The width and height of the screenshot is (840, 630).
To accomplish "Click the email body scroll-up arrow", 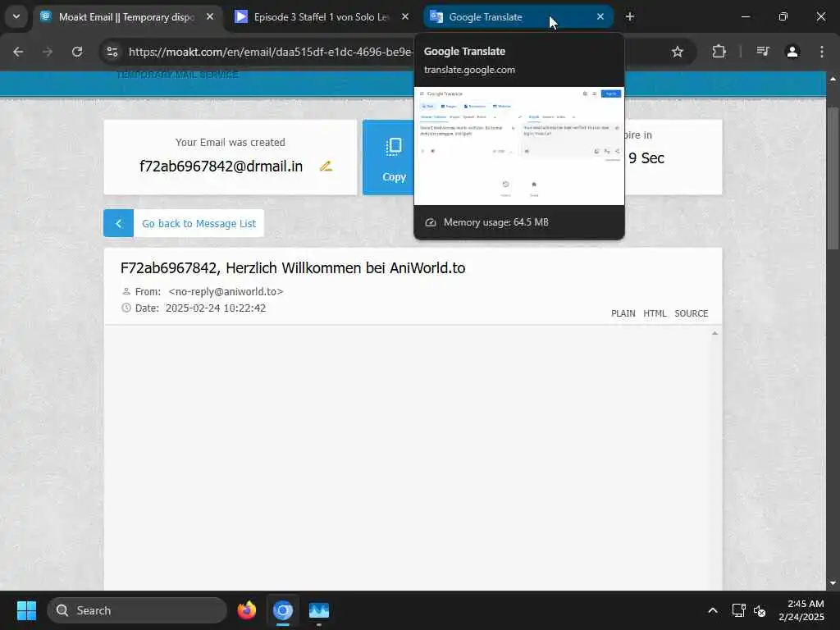I will click(714, 334).
